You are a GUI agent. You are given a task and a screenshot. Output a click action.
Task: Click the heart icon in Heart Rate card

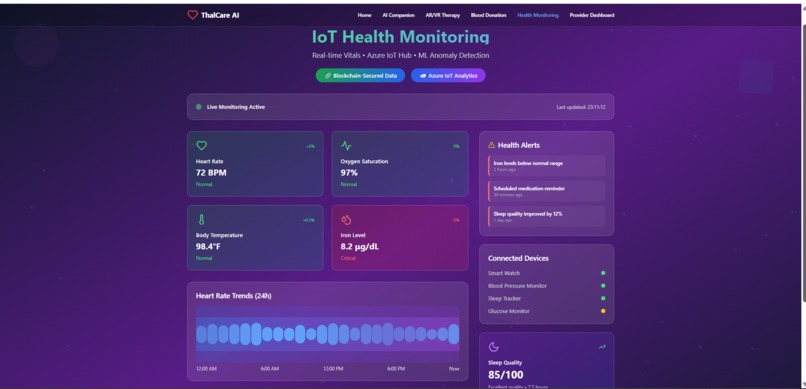pyautogui.click(x=202, y=146)
